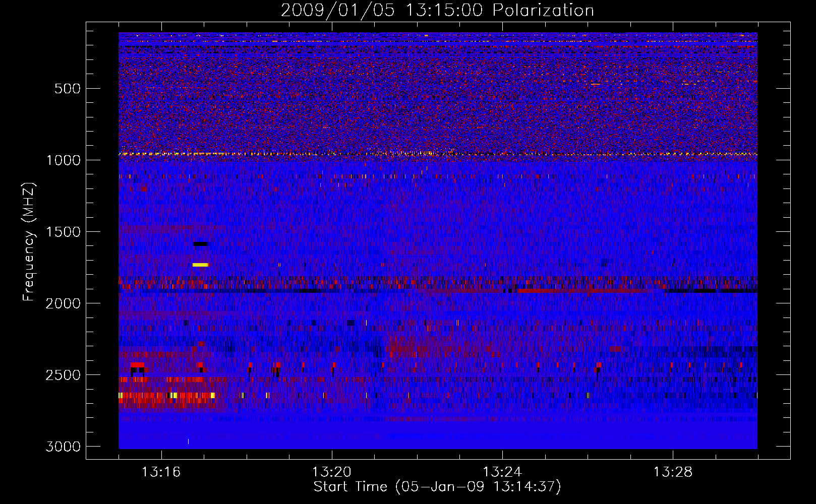
Task: Click the 13:28 time tick label
Action: click(x=673, y=472)
